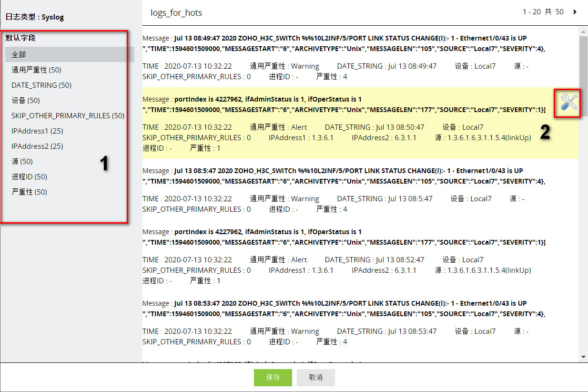Click the 取消 button
Viewport: 588px width, 392px height.
pos(315,377)
